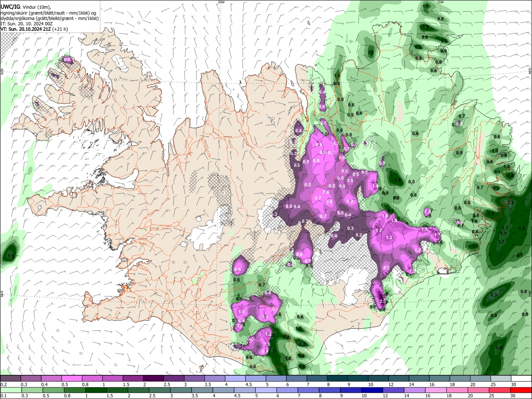Select lower-row swatch between 3 and 3.5
Screen dimensions: 532x399
181,390
